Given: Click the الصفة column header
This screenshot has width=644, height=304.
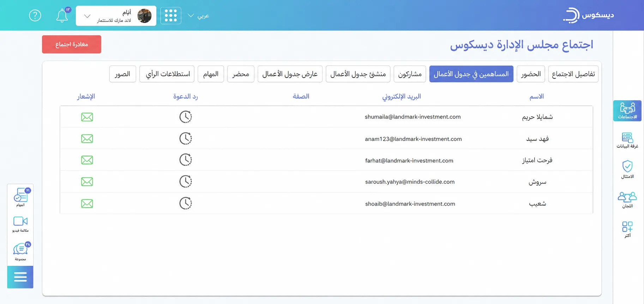Looking at the screenshot, I should coord(301,97).
